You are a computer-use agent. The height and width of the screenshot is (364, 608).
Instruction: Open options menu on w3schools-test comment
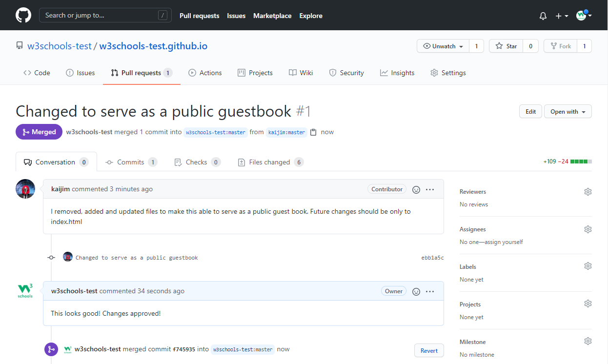[x=430, y=291]
